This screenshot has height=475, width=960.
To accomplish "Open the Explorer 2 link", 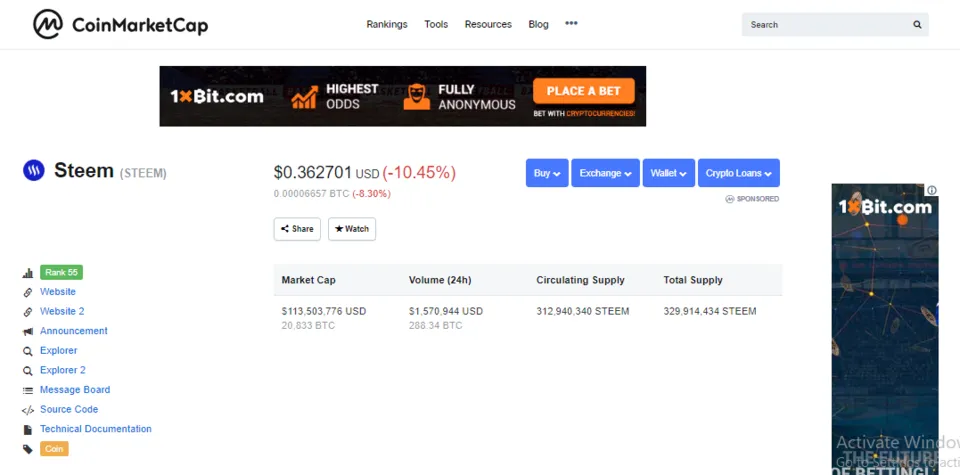I will pos(62,370).
